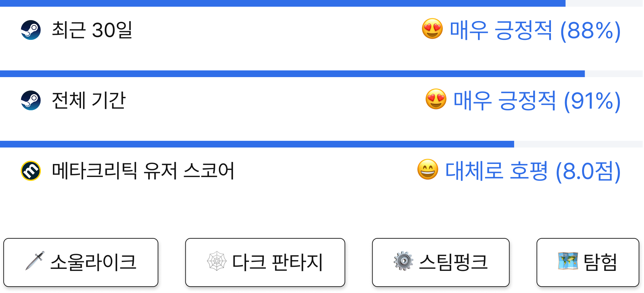This screenshot has height=293, width=644.
Task: Click the grinning emoji beside 대체로 호평
Action: [428, 170]
